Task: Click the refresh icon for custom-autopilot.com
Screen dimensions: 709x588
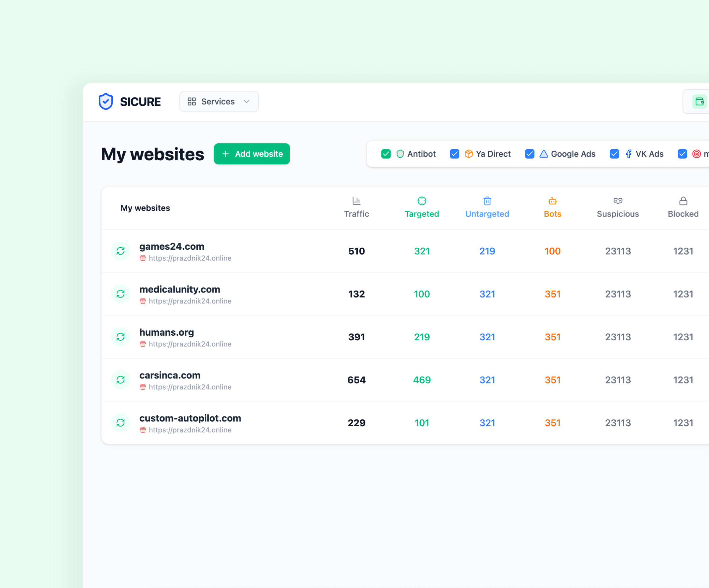Action: pyautogui.click(x=121, y=423)
